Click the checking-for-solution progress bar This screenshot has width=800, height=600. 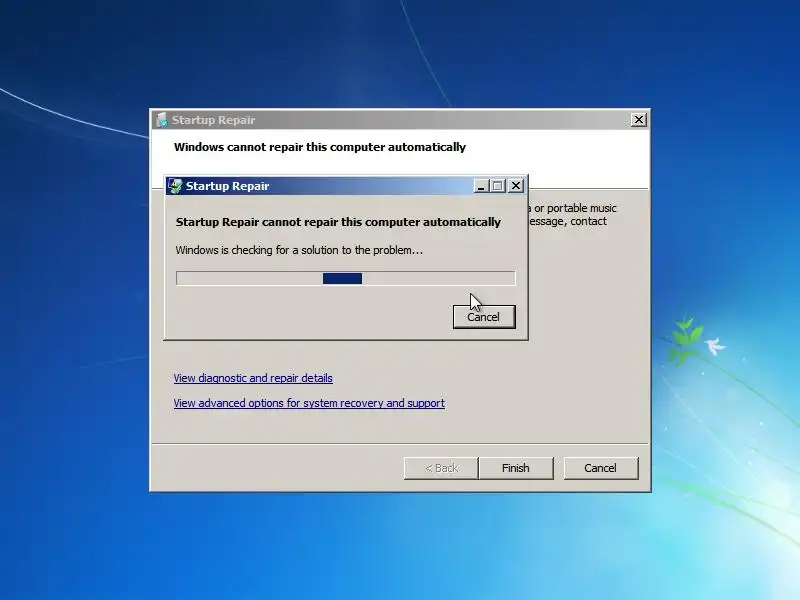point(346,278)
